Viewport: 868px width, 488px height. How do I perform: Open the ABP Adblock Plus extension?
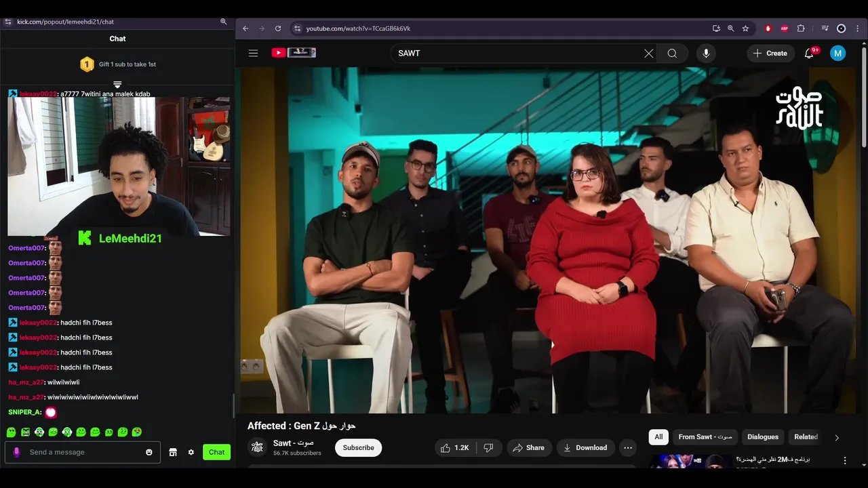point(785,28)
